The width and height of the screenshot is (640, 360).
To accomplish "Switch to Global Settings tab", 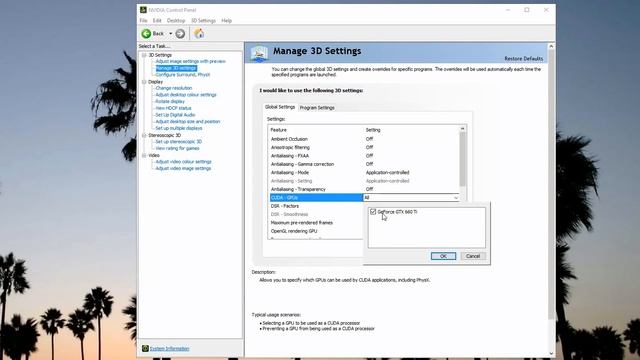I will (280, 107).
